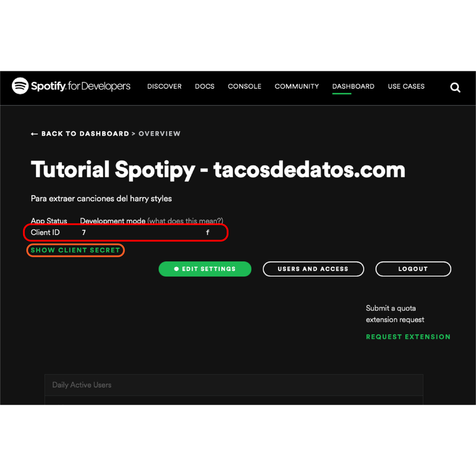Click the Spotify logo icon
The image size is (476, 476).
click(x=20, y=86)
